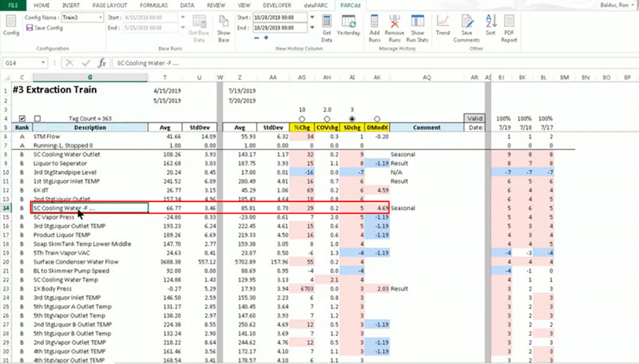
Task: Select the 1X Body Press description cell
Action: 90,289
